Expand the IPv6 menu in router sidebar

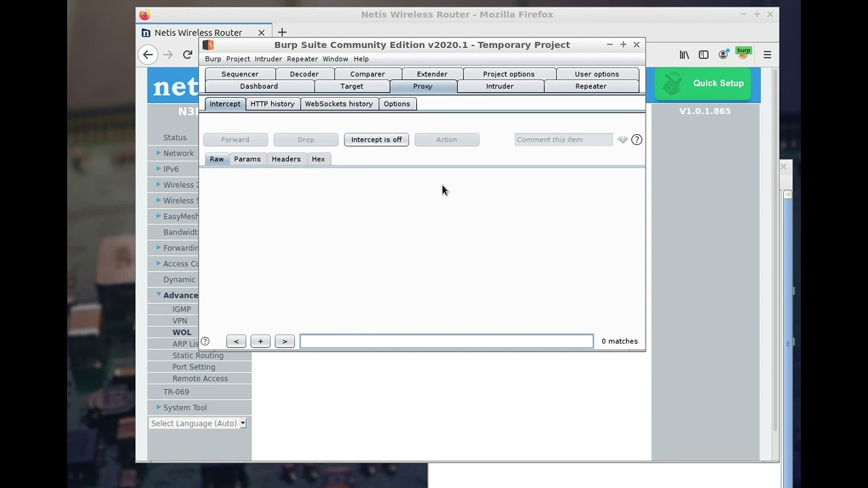170,169
